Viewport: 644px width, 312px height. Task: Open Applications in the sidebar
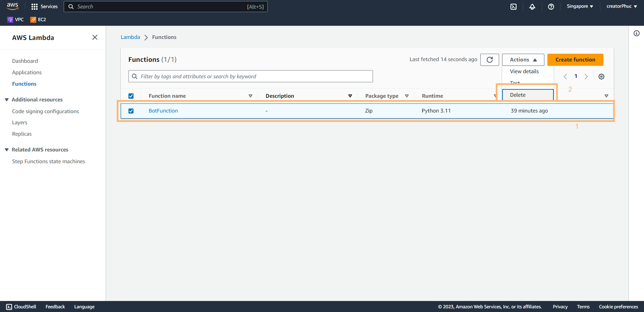click(27, 73)
